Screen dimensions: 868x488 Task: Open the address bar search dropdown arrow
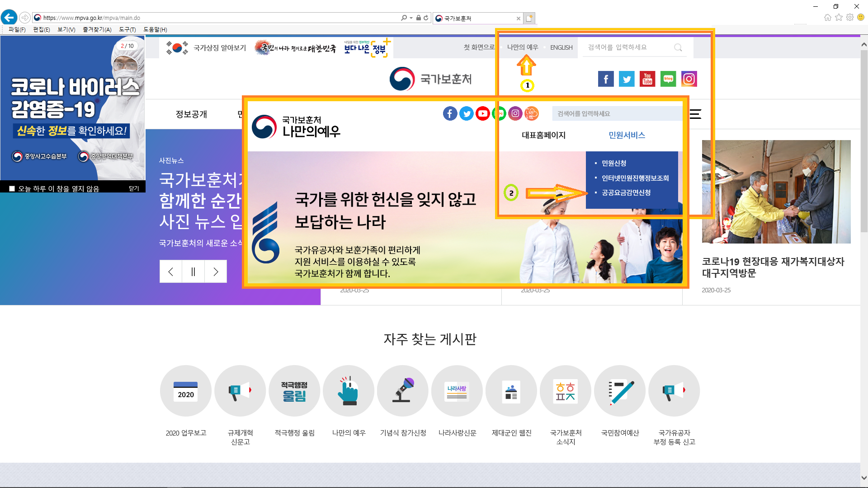tap(411, 18)
